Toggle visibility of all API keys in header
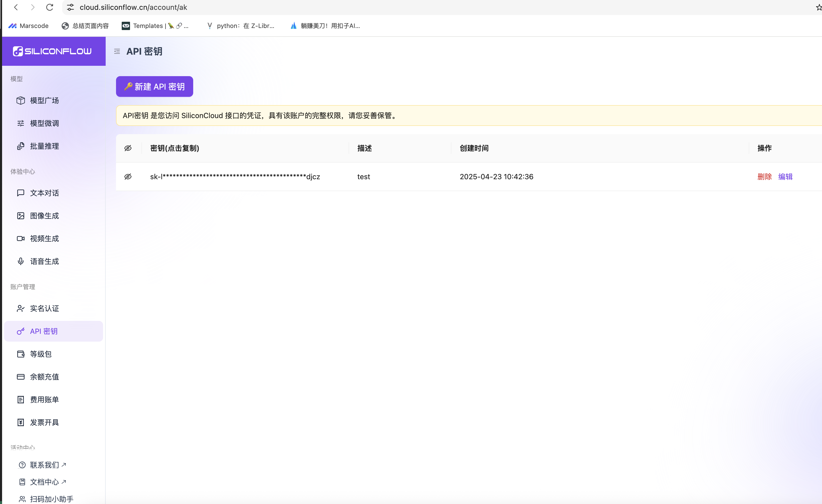 128,148
